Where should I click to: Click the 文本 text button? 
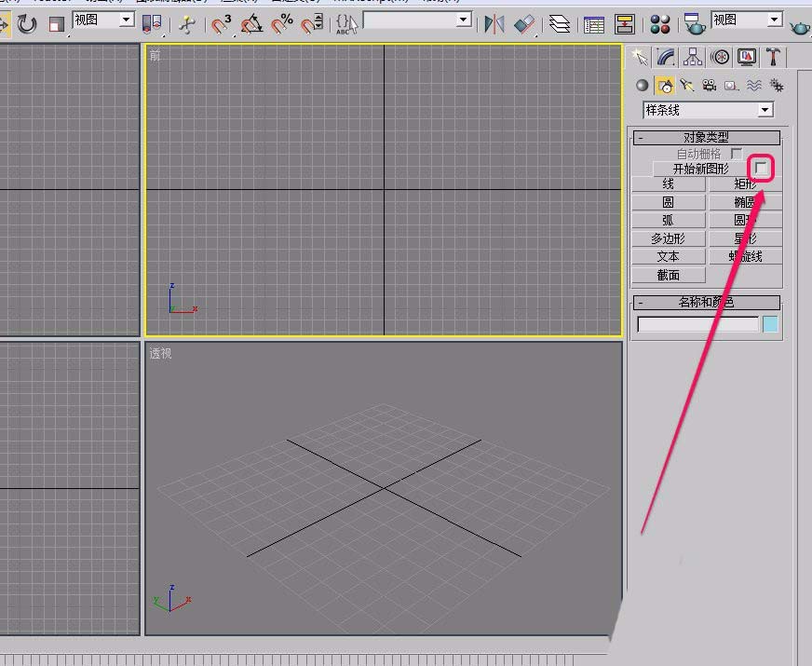pos(668,256)
